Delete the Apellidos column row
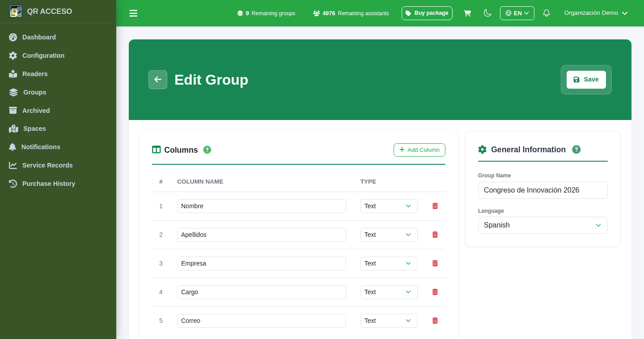 click(435, 235)
